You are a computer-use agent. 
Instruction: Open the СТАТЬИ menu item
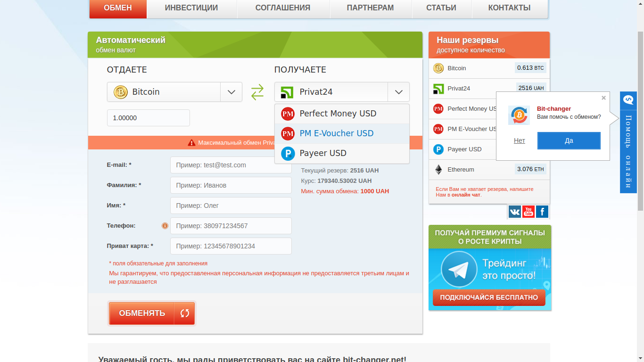(441, 8)
